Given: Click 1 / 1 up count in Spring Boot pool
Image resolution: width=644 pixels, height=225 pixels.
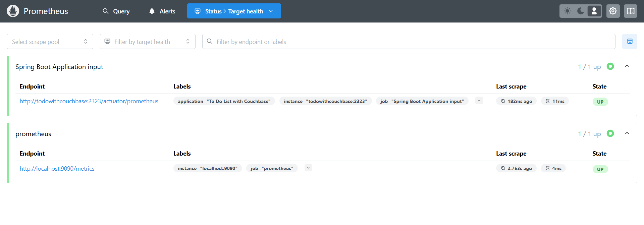Looking at the screenshot, I should (589, 67).
